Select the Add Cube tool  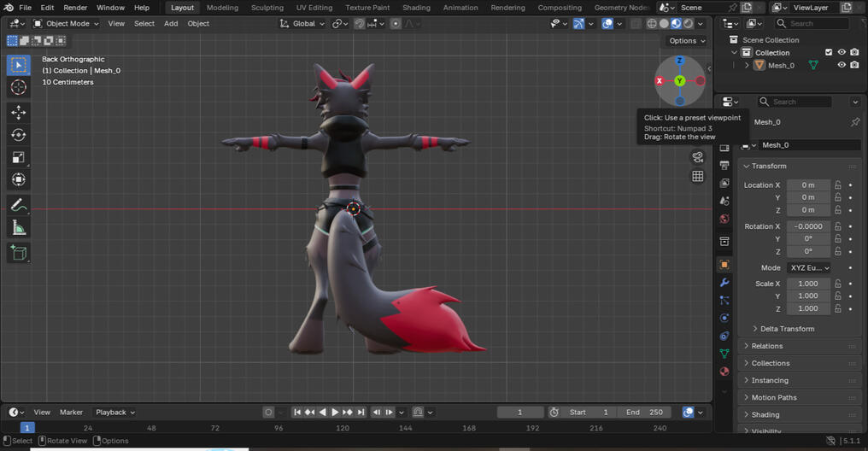(18, 253)
